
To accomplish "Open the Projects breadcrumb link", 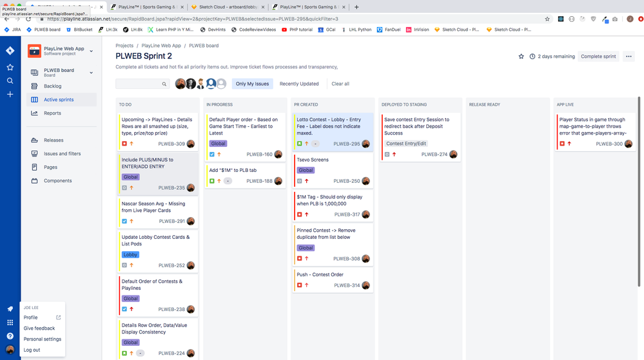I will (124, 46).
